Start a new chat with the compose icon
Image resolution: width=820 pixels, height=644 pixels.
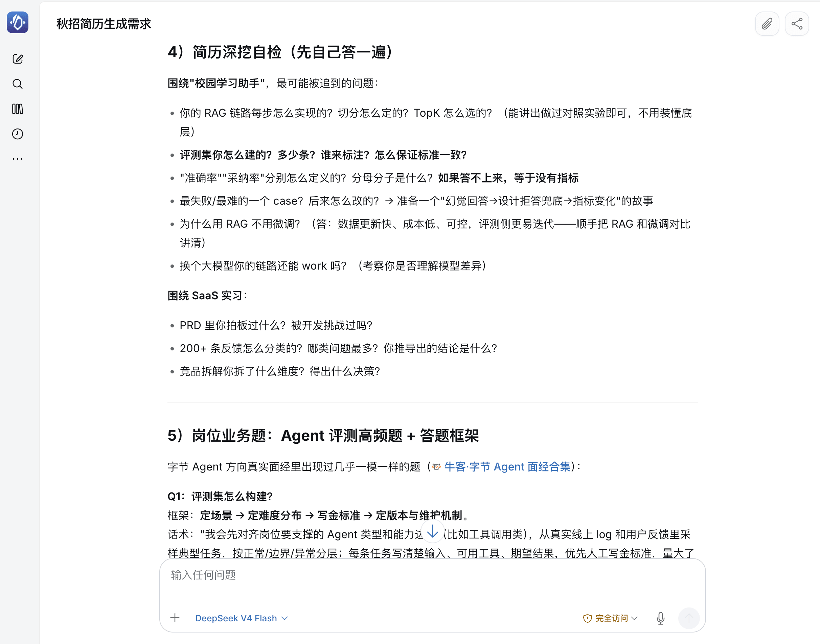click(17, 59)
